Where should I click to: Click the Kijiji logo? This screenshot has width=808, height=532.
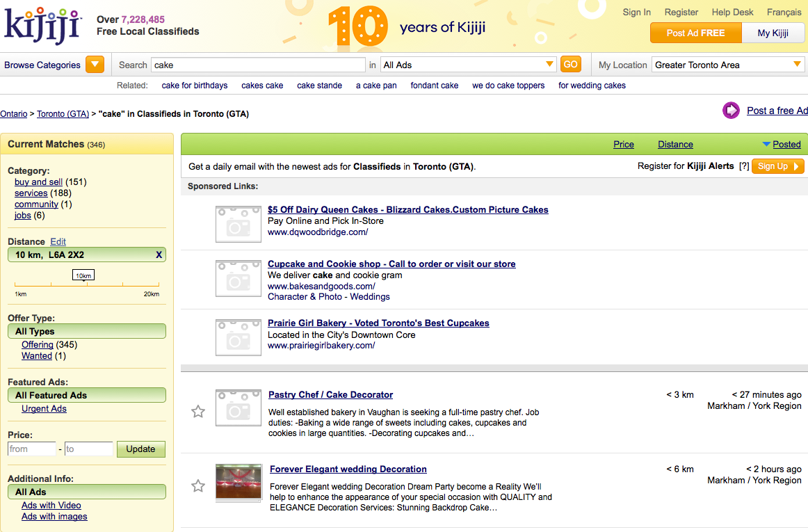(42, 26)
